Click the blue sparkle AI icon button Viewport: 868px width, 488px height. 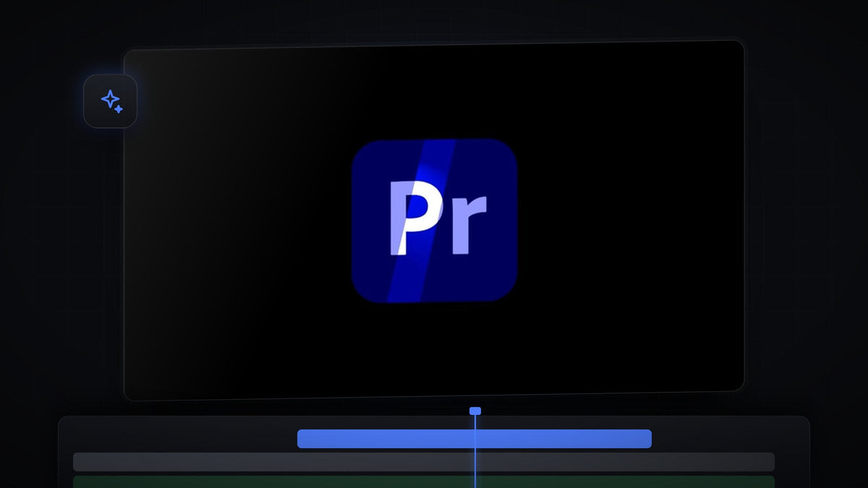point(110,101)
